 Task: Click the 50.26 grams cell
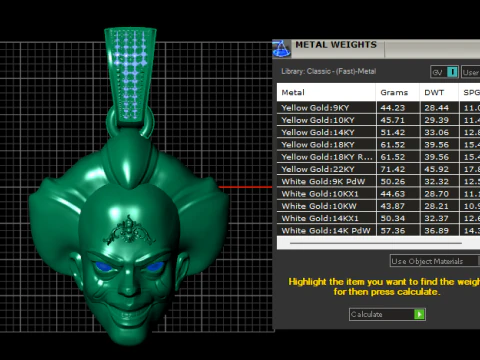(398, 182)
